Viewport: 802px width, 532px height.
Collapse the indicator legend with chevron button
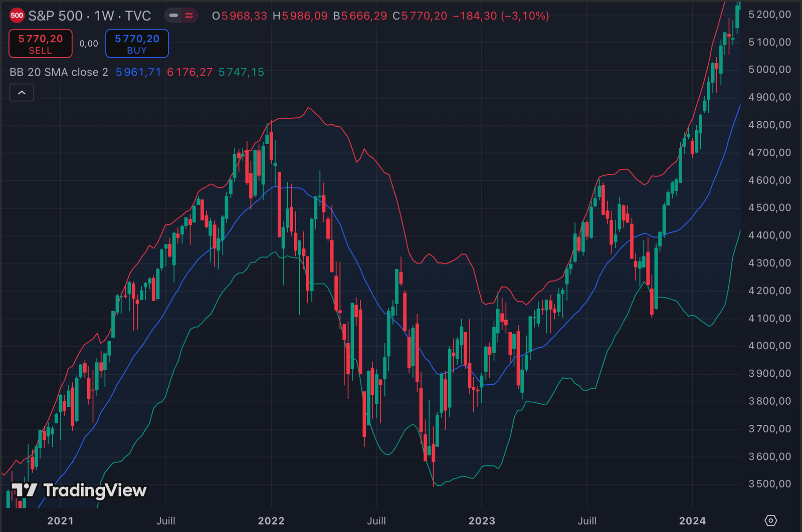click(x=22, y=93)
